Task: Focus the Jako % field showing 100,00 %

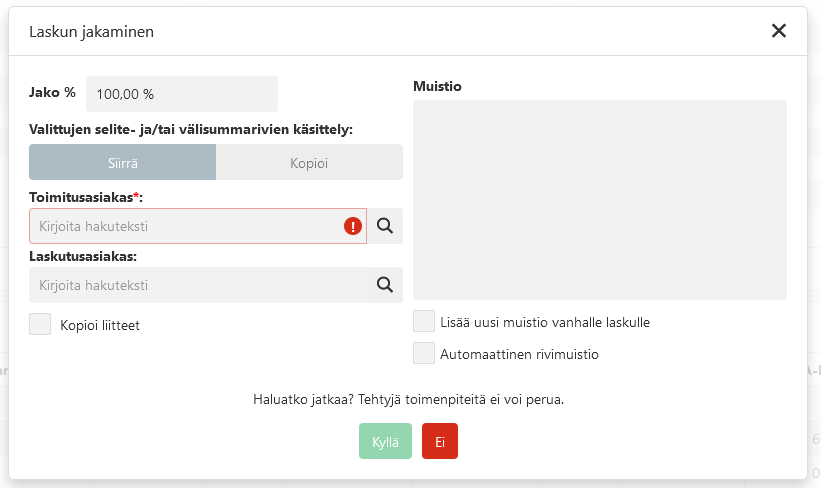Action: click(x=182, y=94)
